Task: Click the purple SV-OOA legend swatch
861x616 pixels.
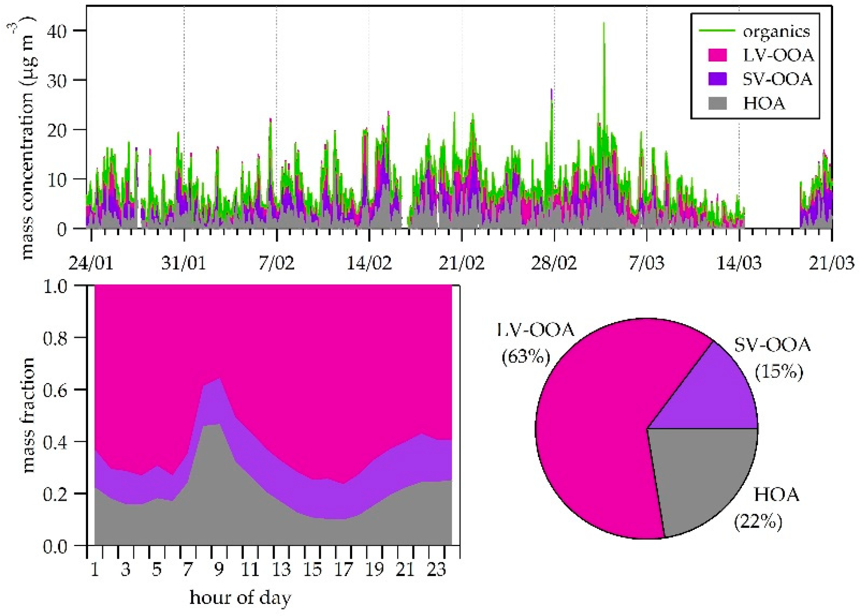Action: tap(717, 79)
